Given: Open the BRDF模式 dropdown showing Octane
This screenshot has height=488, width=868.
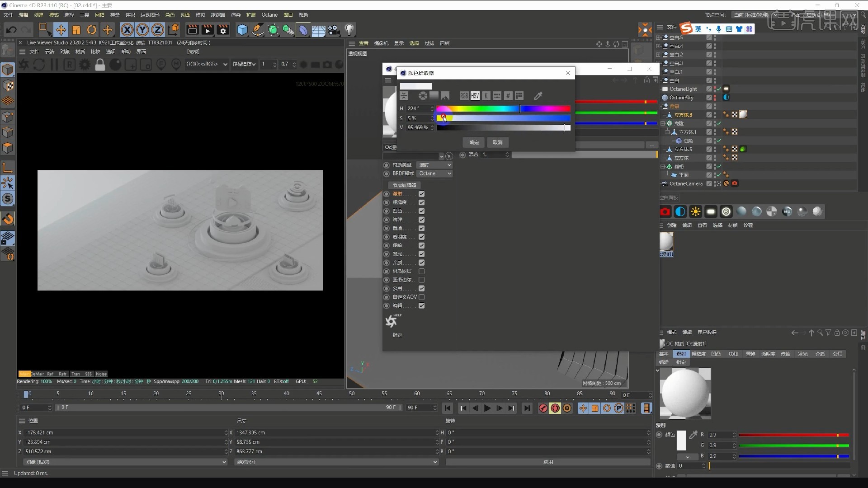Looking at the screenshot, I should tap(434, 174).
